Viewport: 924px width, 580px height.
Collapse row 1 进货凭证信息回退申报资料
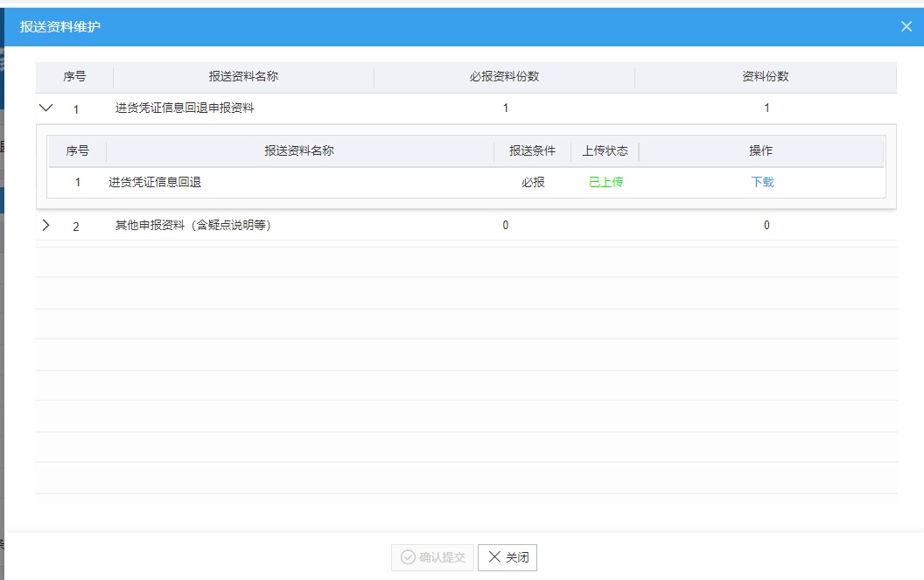pos(46,108)
